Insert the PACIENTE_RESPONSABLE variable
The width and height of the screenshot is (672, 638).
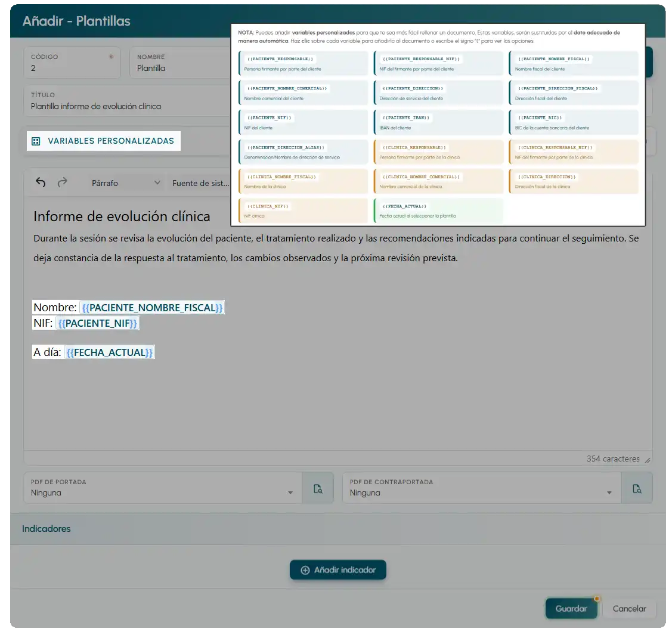click(x=303, y=63)
